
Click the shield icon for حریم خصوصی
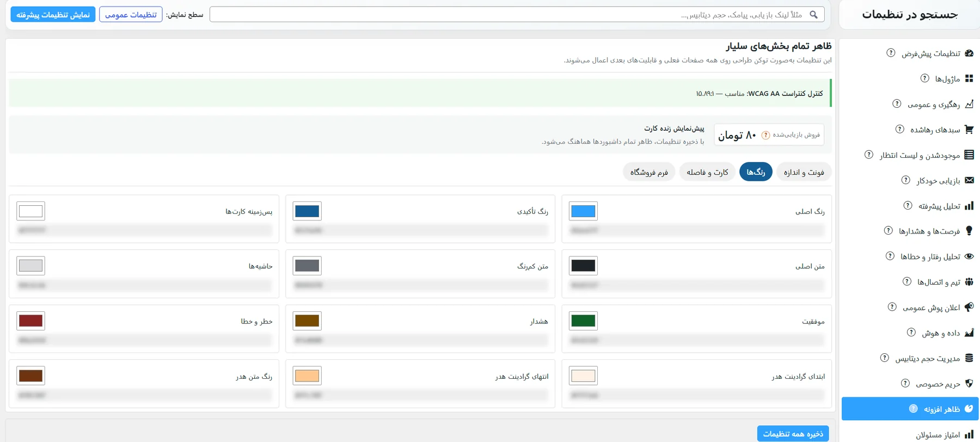pyautogui.click(x=969, y=383)
